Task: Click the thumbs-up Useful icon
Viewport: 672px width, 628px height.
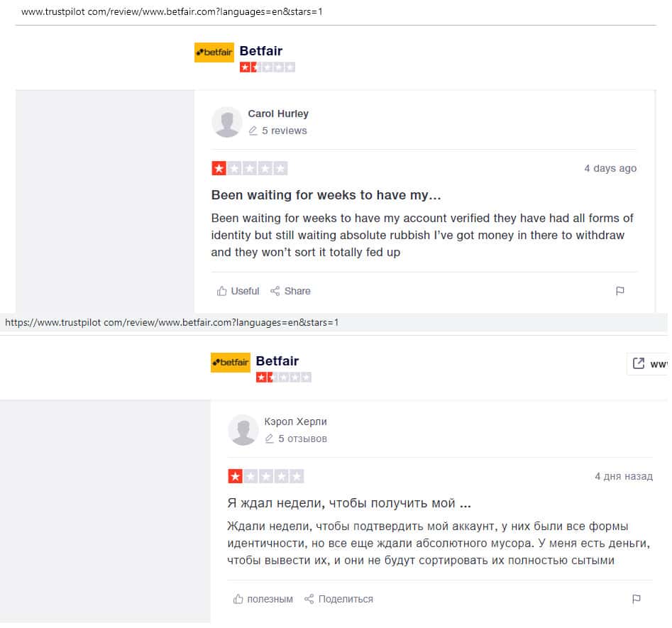Action: click(x=222, y=291)
